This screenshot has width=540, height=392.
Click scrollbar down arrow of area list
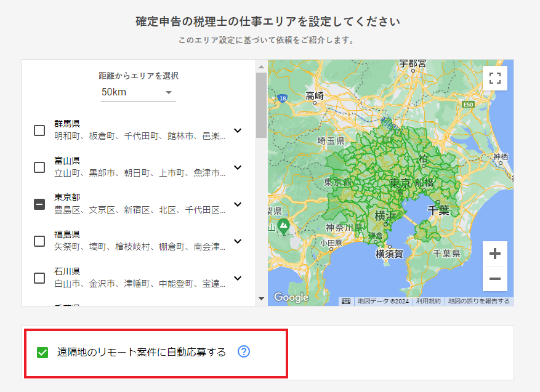262,298
